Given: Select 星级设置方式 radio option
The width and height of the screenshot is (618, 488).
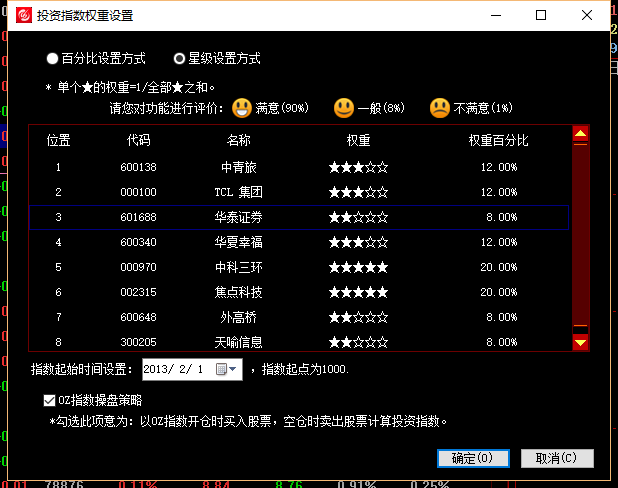Looking at the screenshot, I should [x=180, y=59].
